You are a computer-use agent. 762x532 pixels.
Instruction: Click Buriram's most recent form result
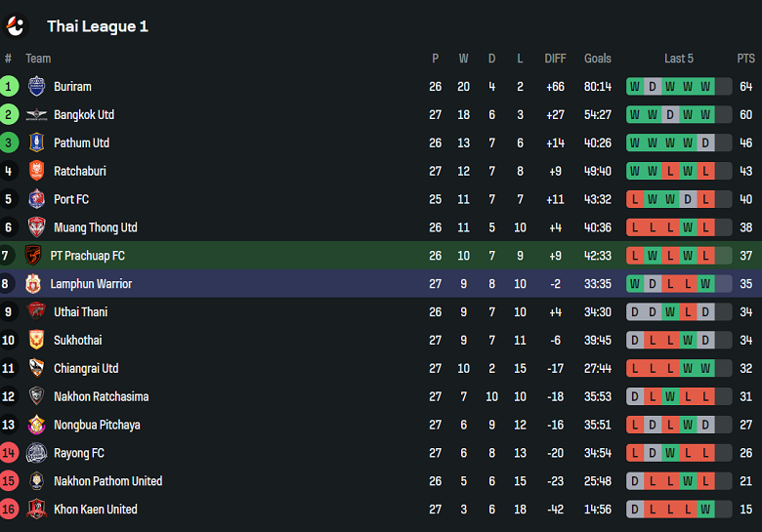[705, 86]
